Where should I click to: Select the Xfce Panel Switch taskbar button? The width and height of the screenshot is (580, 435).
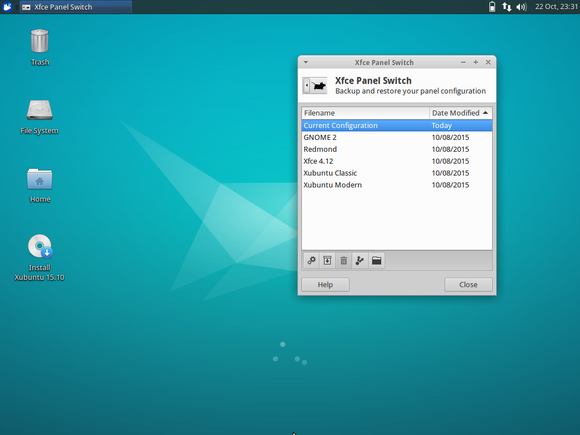coord(76,7)
